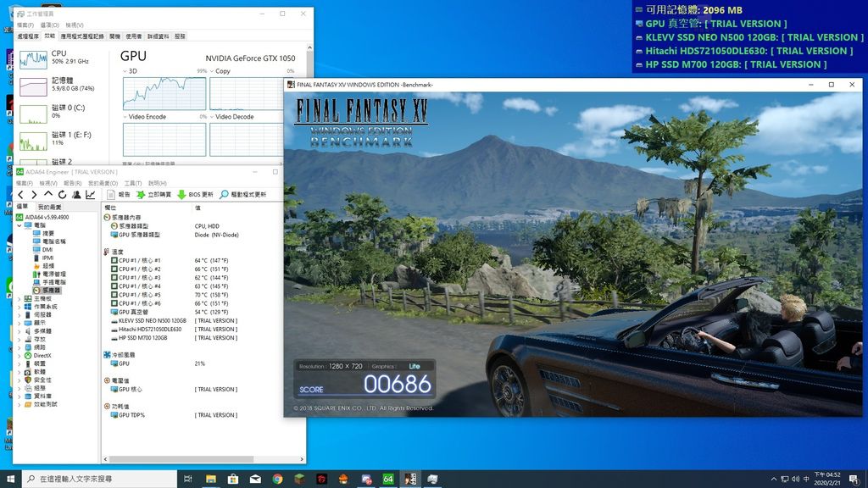
Task: Open AIDA64 檔案(F) menu
Action: point(25,183)
